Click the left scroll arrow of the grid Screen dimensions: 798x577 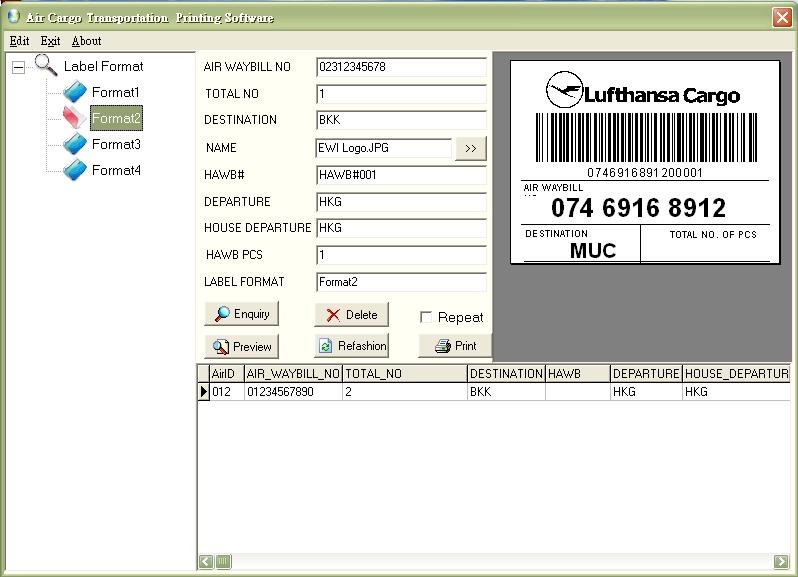[x=206, y=561]
